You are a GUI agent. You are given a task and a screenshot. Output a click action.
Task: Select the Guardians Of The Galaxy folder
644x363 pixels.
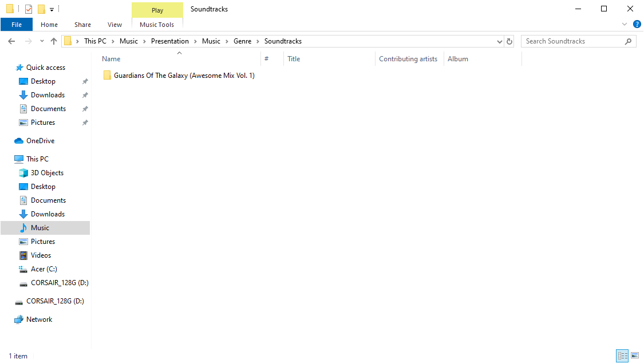pyautogui.click(x=184, y=76)
